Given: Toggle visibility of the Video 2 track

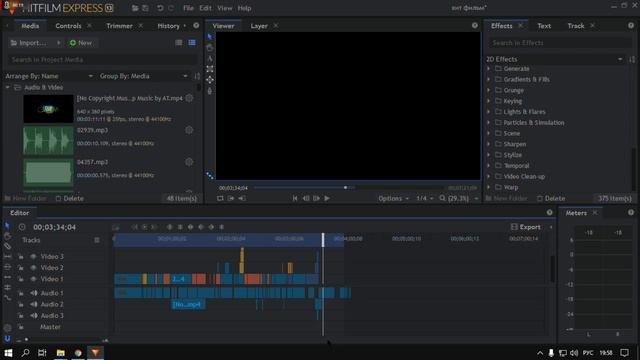Looking at the screenshot, I should 33,268.
